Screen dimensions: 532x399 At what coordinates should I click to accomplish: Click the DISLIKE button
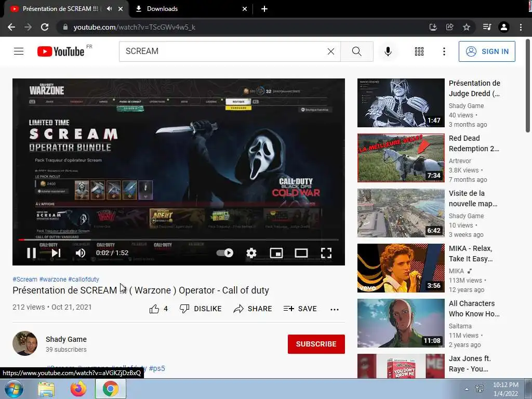tap(200, 309)
